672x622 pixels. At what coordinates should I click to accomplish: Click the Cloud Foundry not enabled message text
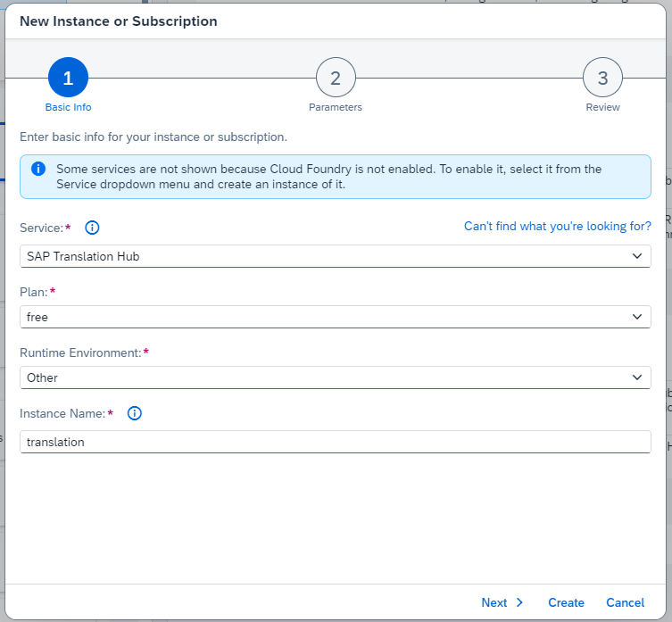(328, 177)
